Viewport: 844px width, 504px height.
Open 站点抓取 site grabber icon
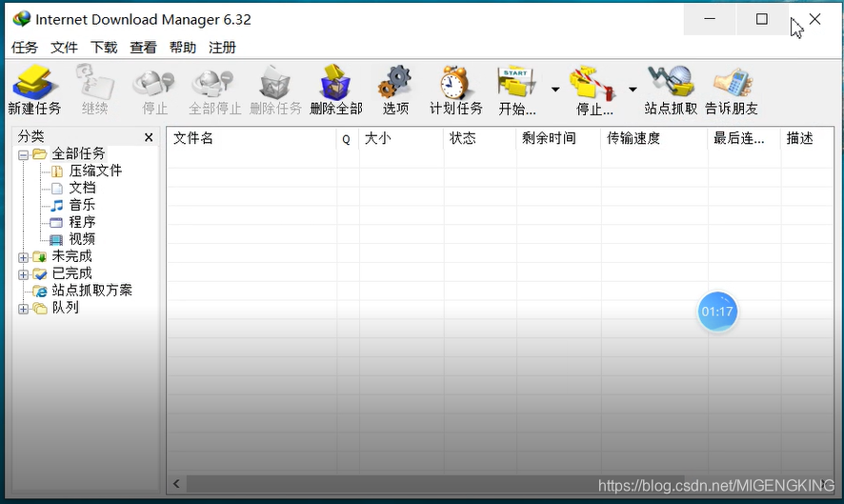coord(671,90)
